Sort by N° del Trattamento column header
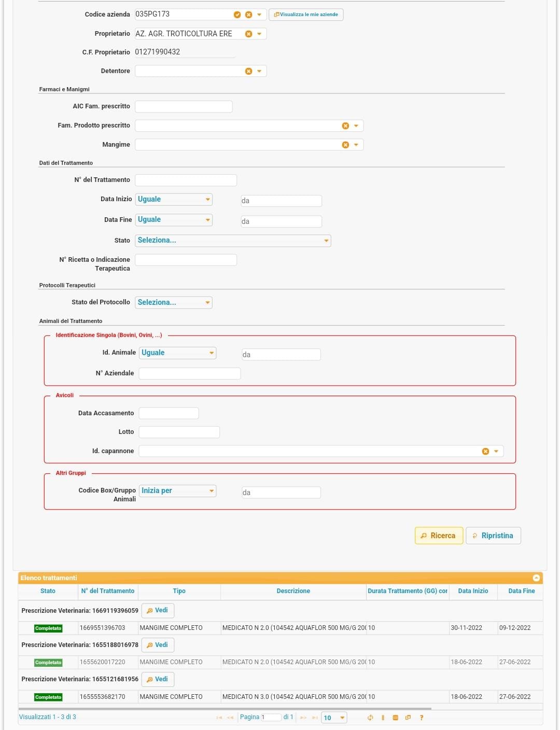Viewport: 560px width, 730px height. 108,591
